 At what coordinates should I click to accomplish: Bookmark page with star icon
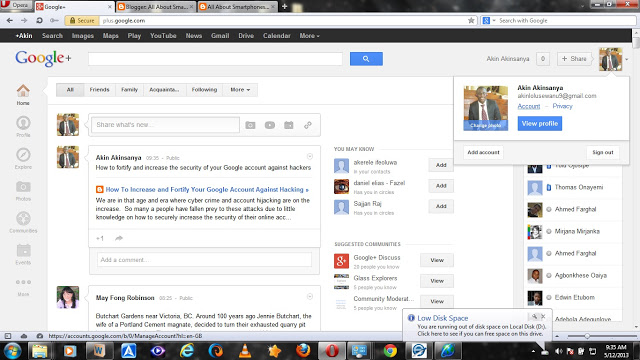pyautogui.click(x=471, y=20)
